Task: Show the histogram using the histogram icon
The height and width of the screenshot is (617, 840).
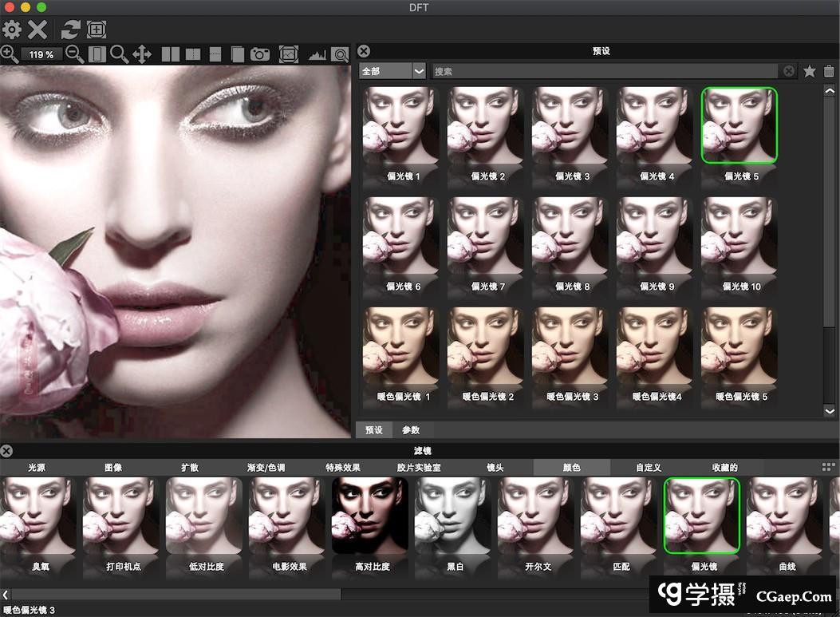Action: pos(317,54)
